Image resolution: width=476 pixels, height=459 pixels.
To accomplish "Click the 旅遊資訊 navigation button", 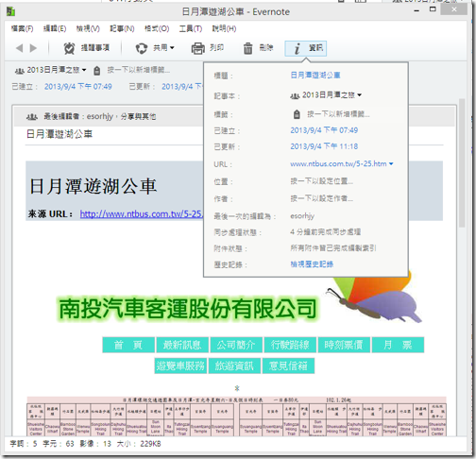I will click(234, 365).
